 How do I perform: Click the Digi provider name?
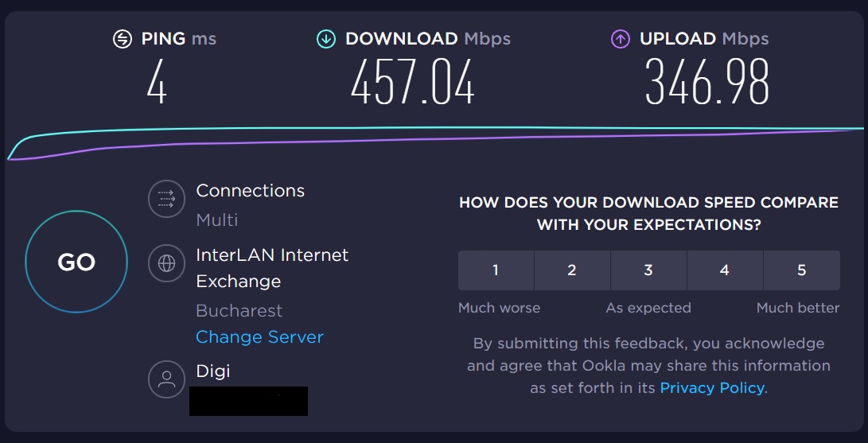213,371
